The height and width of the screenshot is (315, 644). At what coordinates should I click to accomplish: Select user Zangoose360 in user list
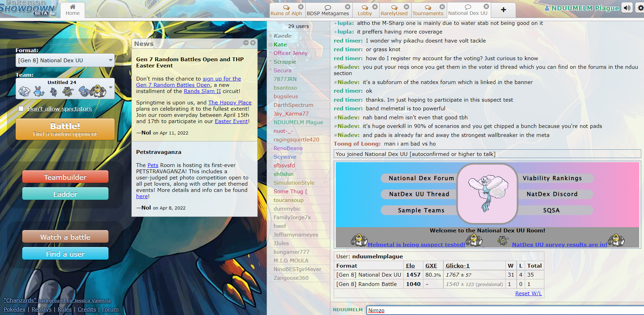298,278
